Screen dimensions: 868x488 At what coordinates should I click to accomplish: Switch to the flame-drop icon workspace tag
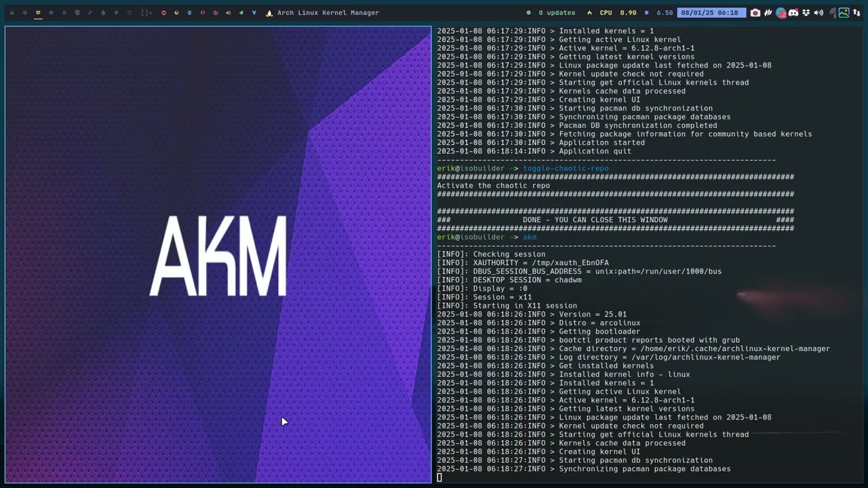pyautogui.click(x=103, y=13)
